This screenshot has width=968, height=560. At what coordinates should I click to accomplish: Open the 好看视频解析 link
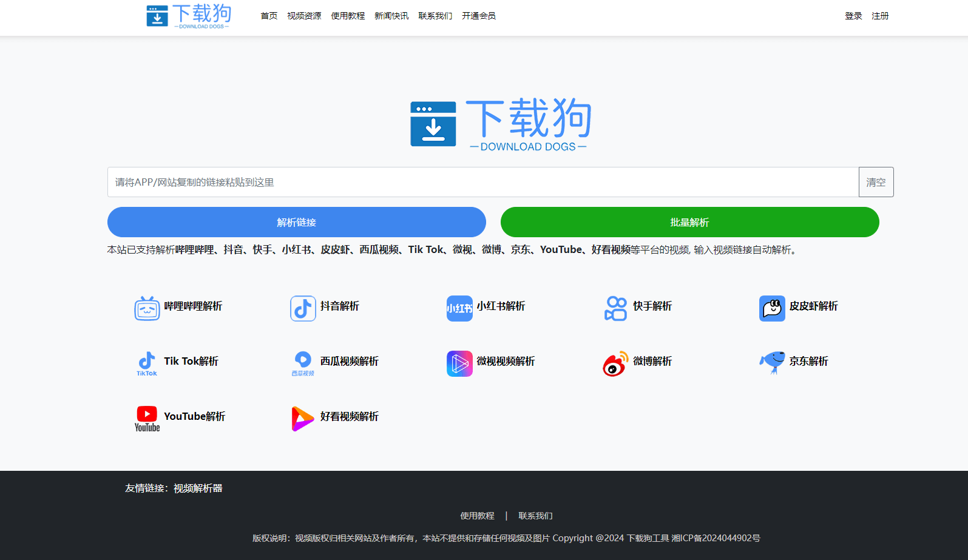coord(350,416)
